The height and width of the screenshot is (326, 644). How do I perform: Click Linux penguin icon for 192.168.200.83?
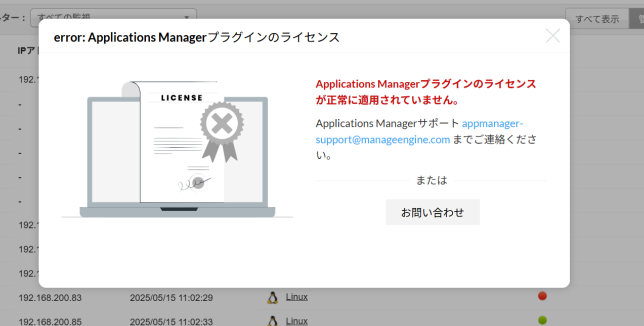click(x=273, y=298)
